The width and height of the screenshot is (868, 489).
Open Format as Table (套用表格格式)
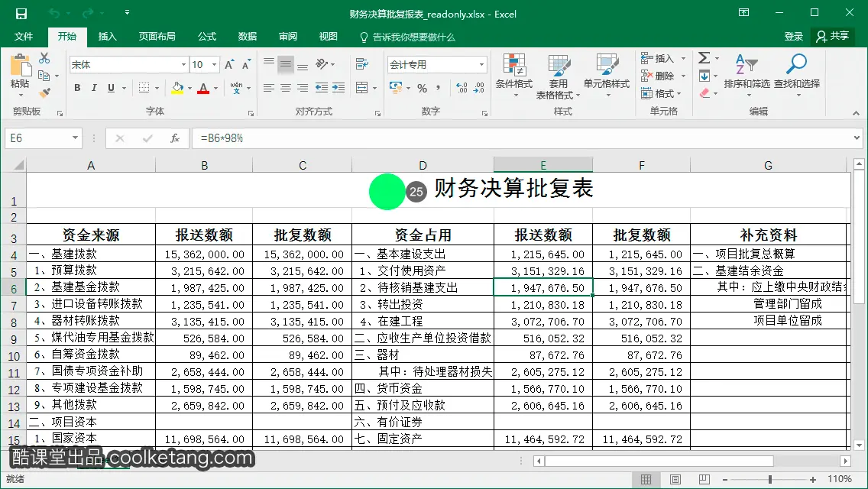click(x=558, y=76)
